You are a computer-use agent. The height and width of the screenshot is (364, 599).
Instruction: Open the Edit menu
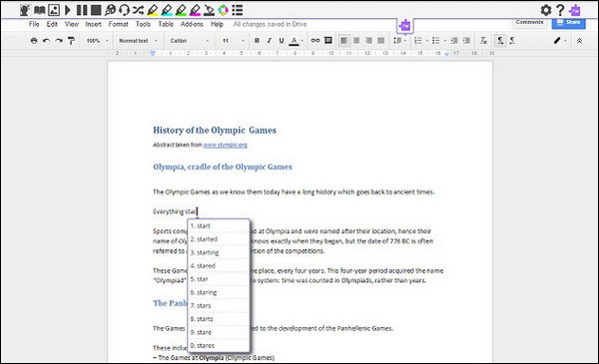click(52, 24)
